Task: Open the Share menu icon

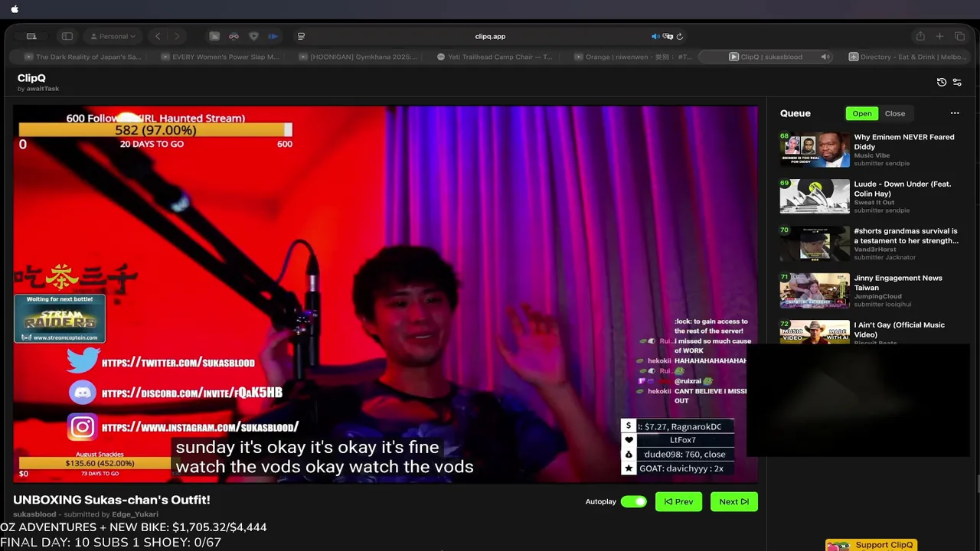Action: (x=920, y=36)
